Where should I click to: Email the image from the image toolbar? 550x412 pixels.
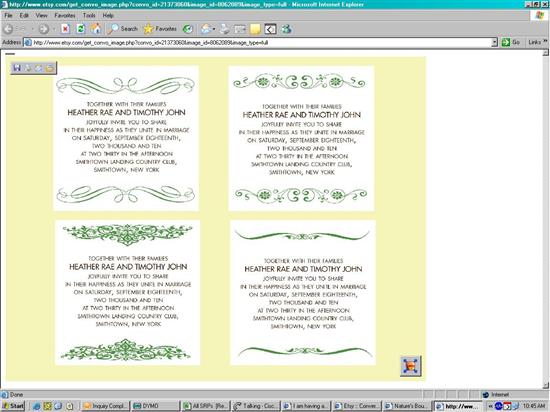click(39, 68)
